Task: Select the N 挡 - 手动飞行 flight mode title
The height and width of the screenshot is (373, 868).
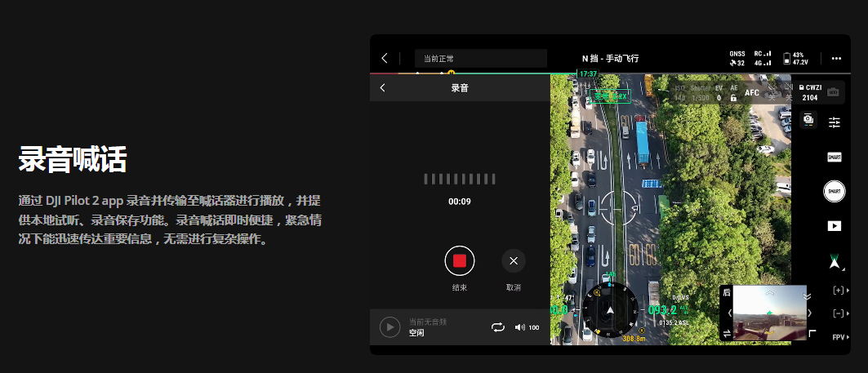Action: (609, 58)
